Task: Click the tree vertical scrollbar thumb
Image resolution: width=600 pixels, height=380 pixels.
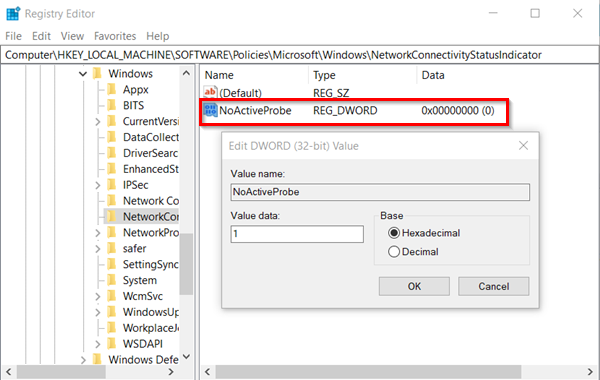Action: (x=186, y=264)
